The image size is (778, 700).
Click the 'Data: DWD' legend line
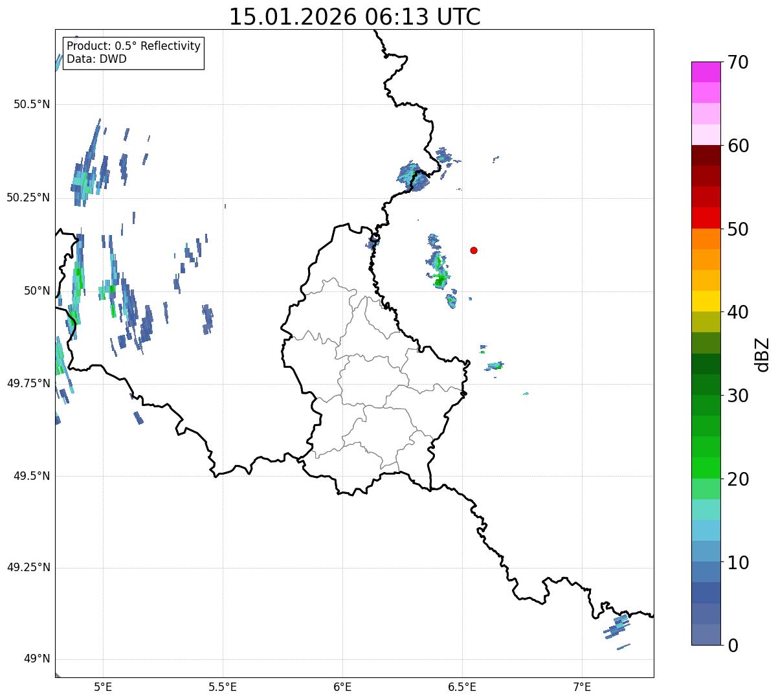[x=96, y=59]
